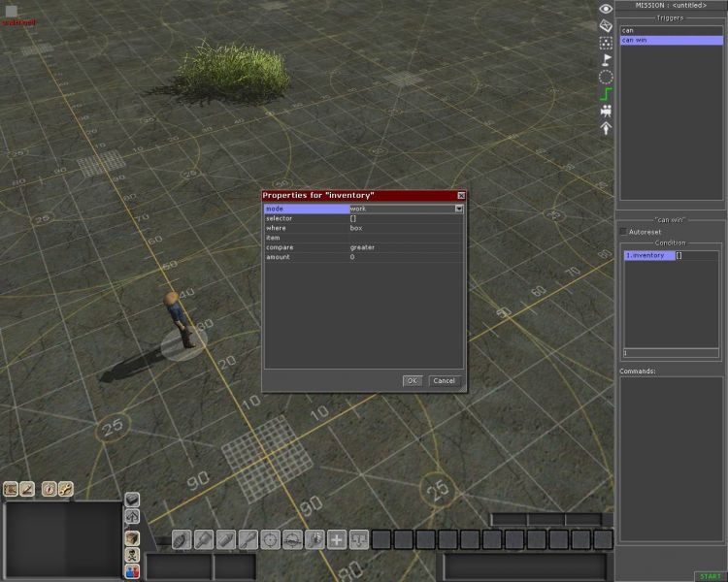Click the MISSION untitled title label
728x582 pixels.
click(x=671, y=6)
